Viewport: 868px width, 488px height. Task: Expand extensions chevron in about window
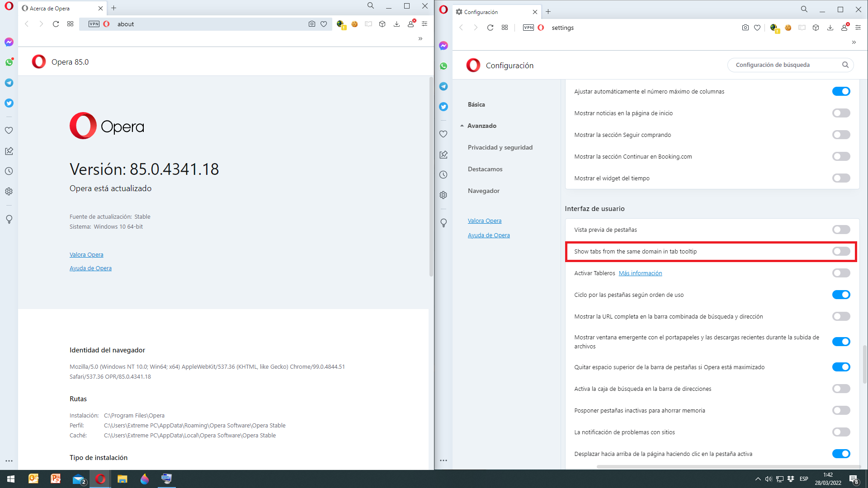point(420,38)
